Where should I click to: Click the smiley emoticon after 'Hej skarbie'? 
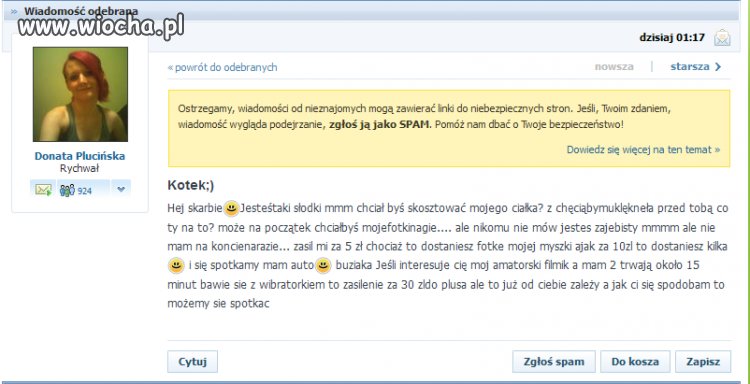(232, 208)
